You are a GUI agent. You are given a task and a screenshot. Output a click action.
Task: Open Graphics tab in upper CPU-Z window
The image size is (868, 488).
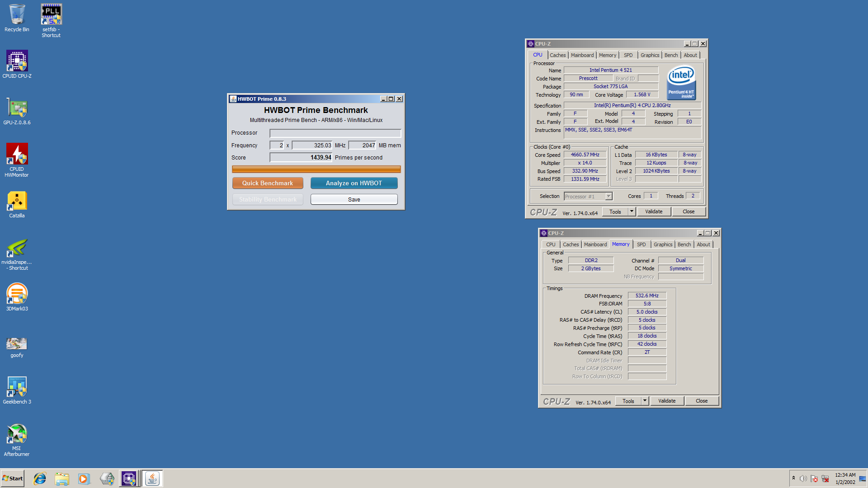[x=650, y=55]
